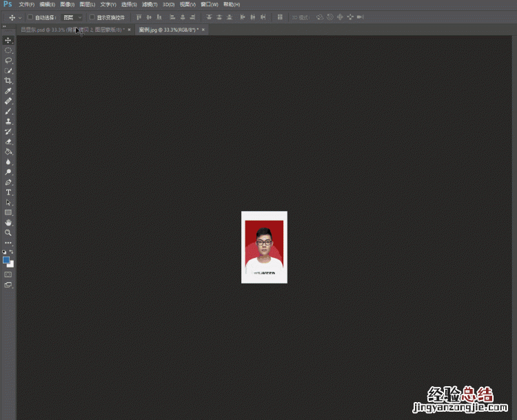
Task: Close the 吕显东.psd document tab
Action: pos(130,30)
